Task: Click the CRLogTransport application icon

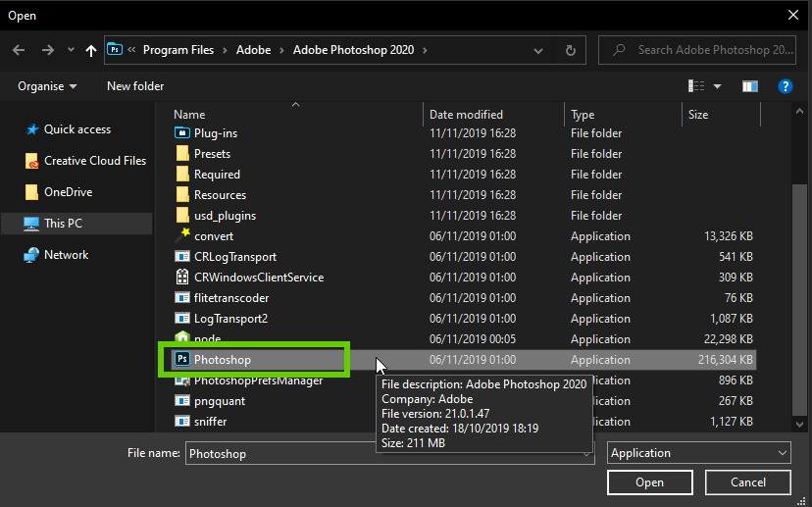Action: tap(181, 256)
